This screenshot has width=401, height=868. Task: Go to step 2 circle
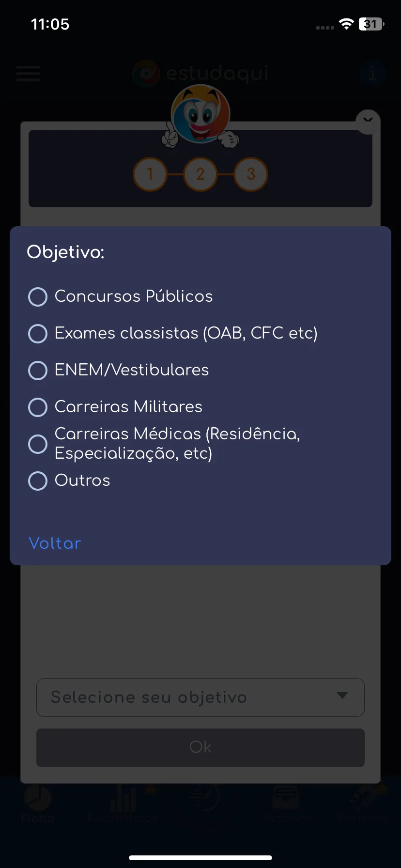coord(200,174)
